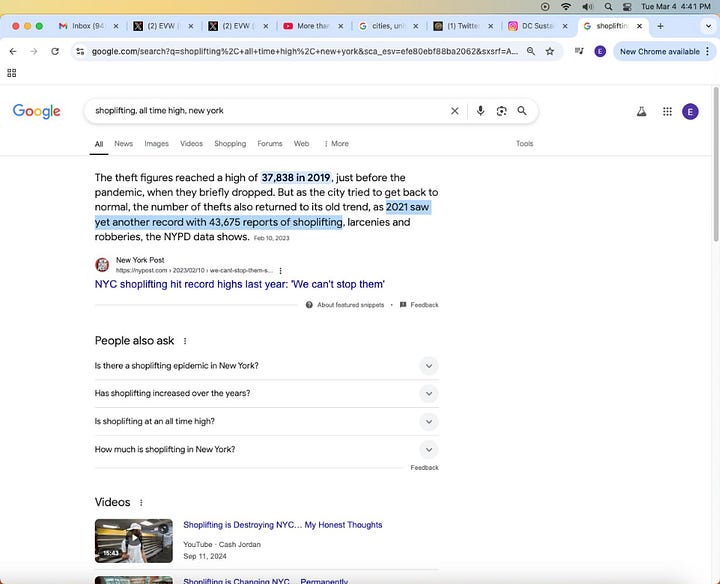Open options for the New York Post result
The height and width of the screenshot is (584, 720).
(281, 271)
